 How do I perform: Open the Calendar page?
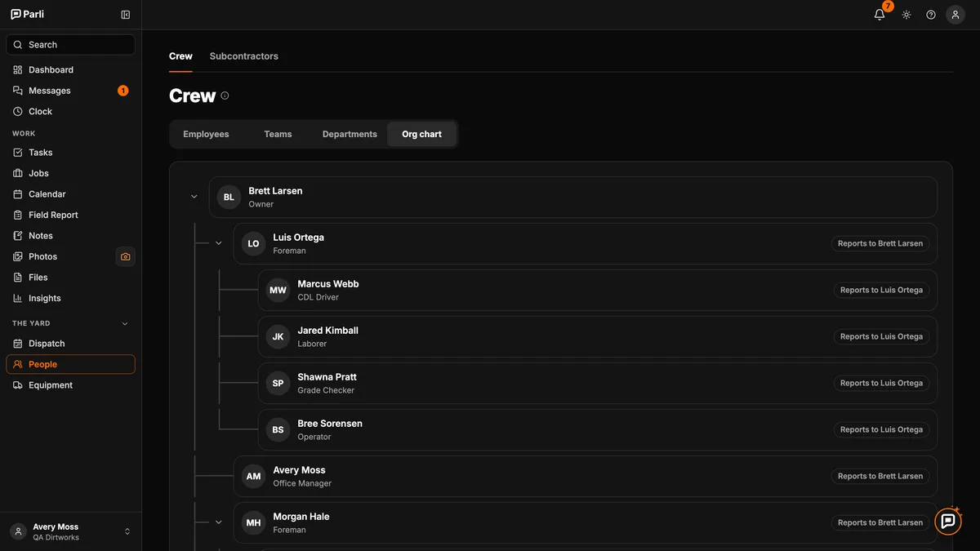[70, 194]
